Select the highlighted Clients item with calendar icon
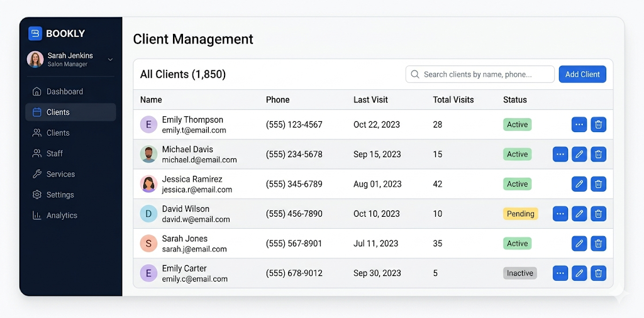The width and height of the screenshot is (644, 318). pos(70,112)
